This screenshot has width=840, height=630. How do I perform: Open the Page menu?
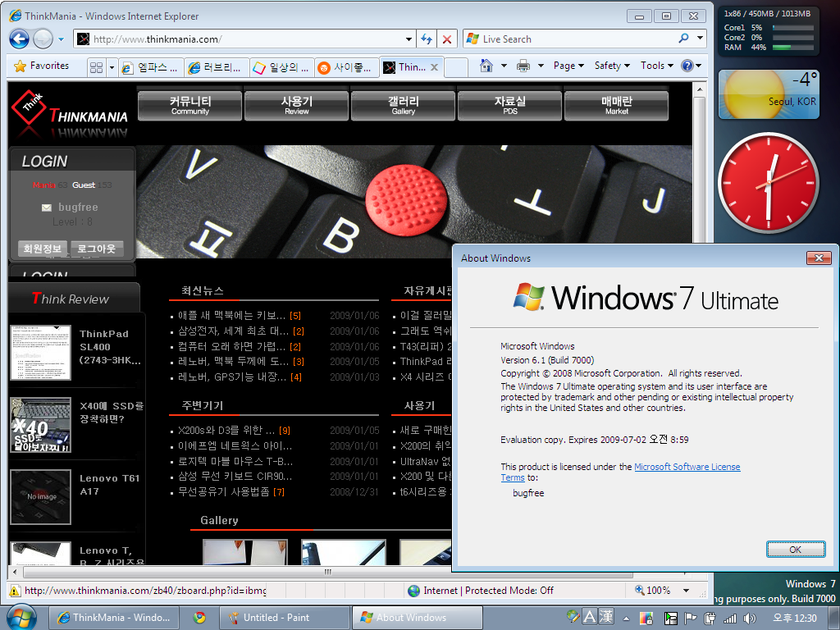click(568, 66)
